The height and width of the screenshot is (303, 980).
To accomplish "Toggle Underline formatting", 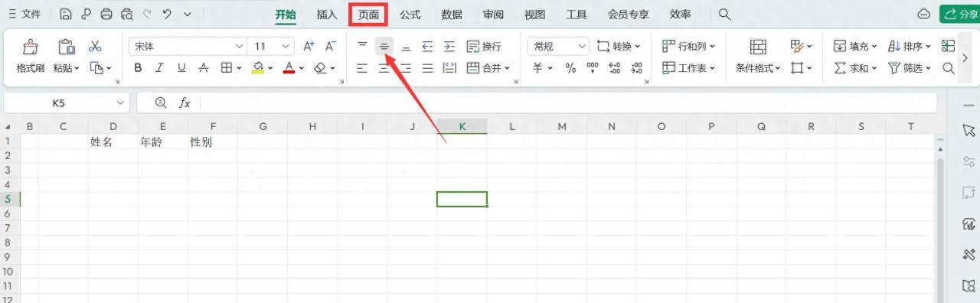I will coord(181,68).
